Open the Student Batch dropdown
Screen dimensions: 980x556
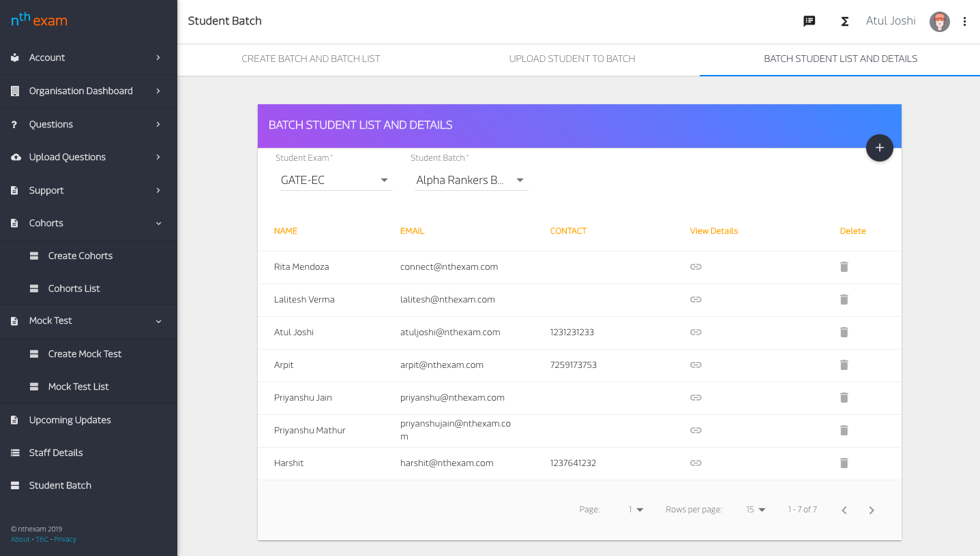point(471,181)
